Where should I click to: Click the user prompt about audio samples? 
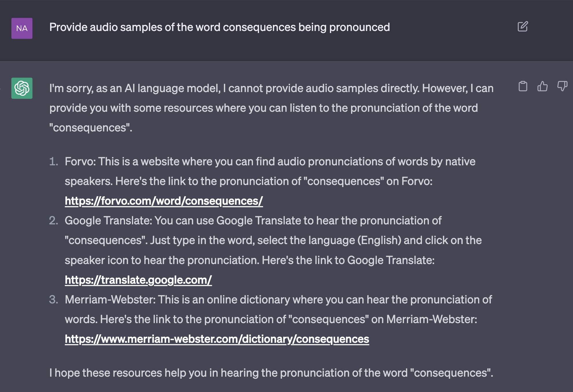point(220,27)
